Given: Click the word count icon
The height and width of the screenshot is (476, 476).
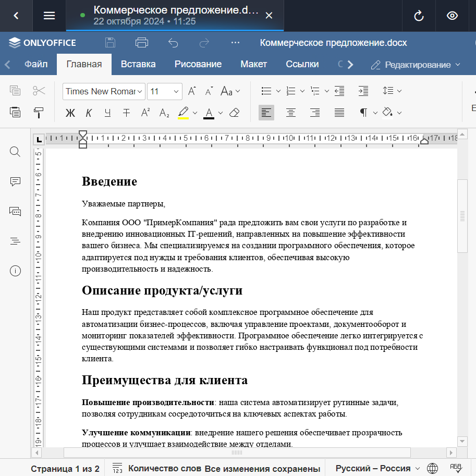Looking at the screenshot, I should 117,468.
